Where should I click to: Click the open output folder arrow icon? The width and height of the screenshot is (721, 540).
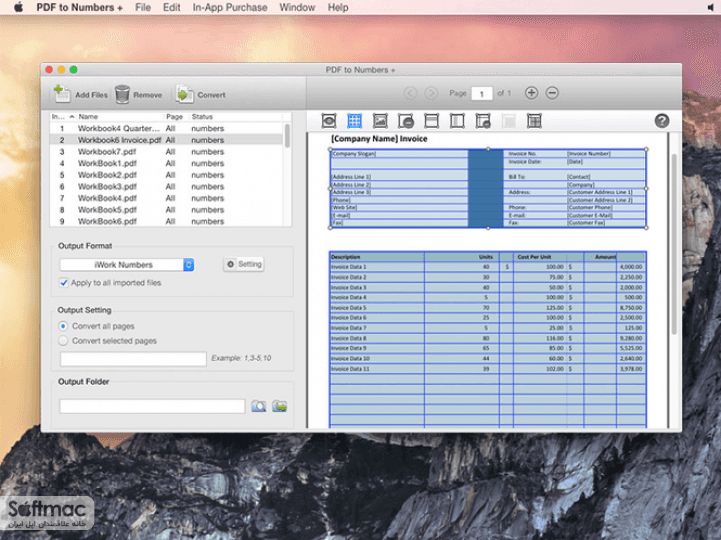[280, 406]
